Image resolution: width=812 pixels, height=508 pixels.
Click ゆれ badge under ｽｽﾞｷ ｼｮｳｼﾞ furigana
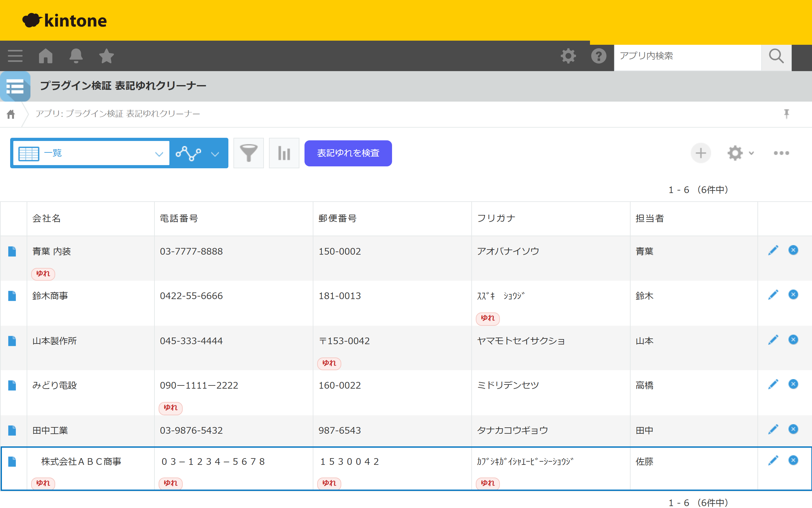click(x=488, y=318)
